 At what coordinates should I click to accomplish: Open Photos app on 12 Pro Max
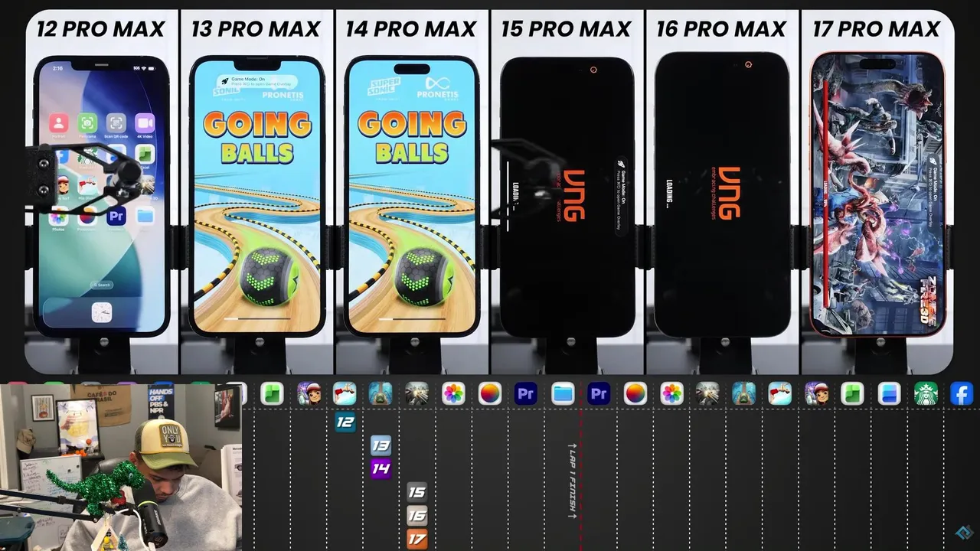click(59, 217)
